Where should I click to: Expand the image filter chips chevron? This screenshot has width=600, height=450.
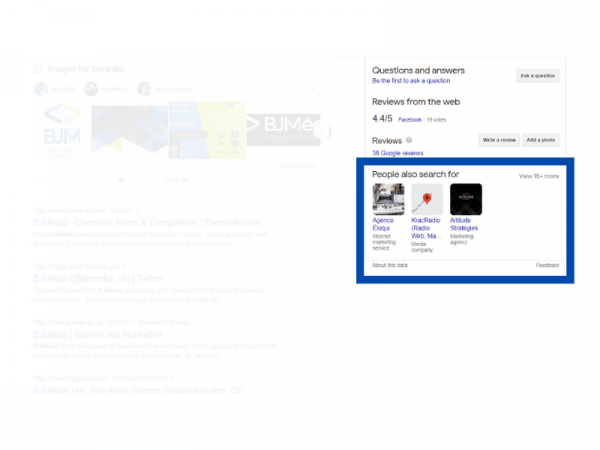coord(313,89)
